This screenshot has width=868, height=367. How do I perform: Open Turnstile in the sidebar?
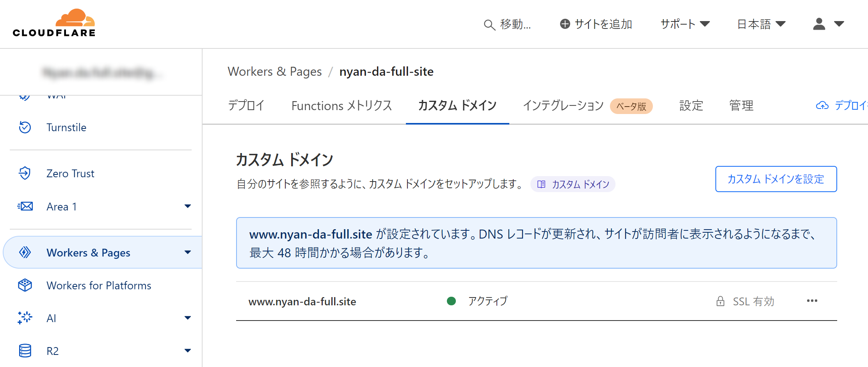pos(66,127)
